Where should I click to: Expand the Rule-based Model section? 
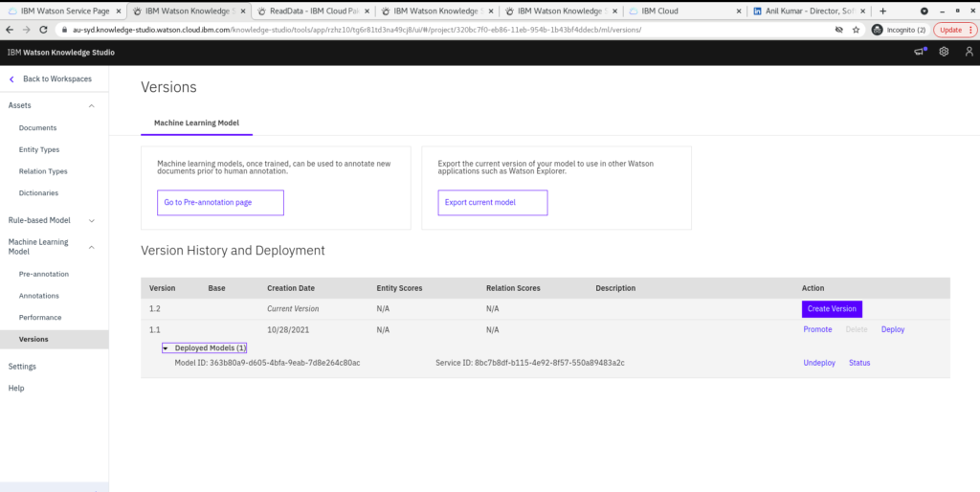pos(92,220)
